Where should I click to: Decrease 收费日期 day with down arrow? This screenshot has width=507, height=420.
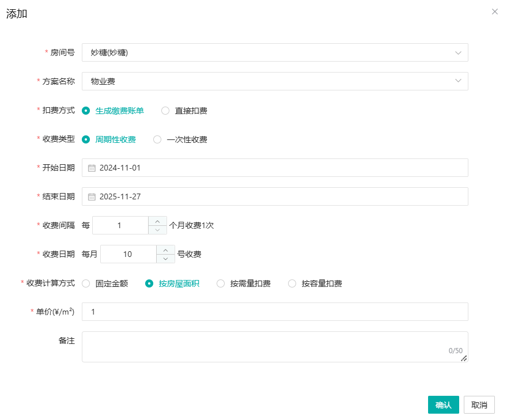(x=165, y=259)
